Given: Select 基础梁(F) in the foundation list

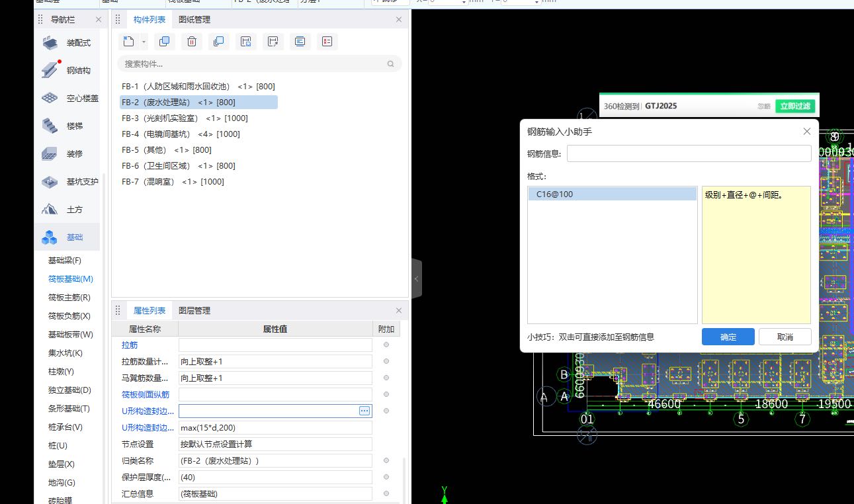Looking at the screenshot, I should (65, 261).
